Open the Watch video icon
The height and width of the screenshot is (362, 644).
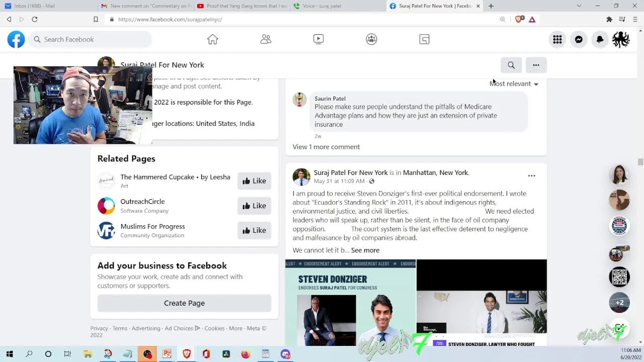point(318,39)
